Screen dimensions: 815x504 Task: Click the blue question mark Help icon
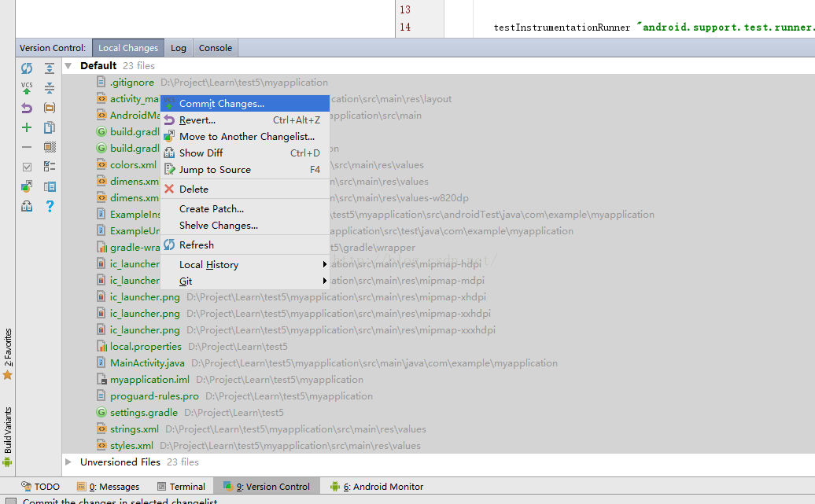tap(50, 206)
